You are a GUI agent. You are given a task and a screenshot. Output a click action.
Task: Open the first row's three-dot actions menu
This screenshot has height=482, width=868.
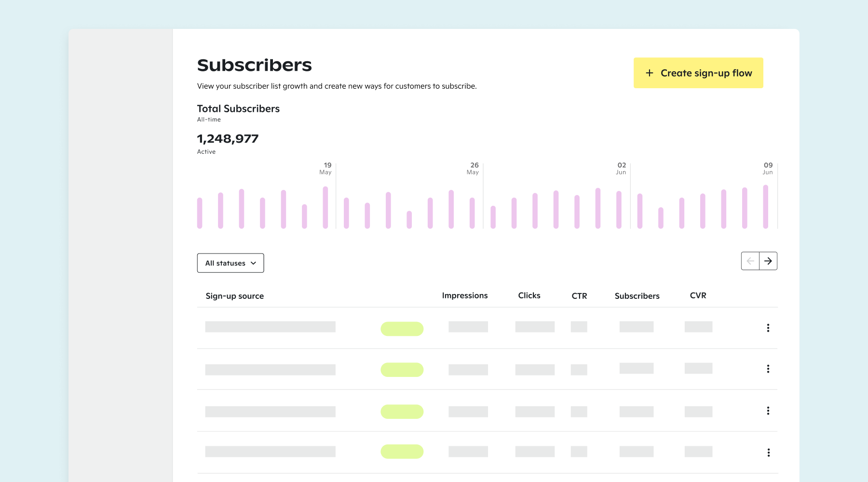click(768, 328)
